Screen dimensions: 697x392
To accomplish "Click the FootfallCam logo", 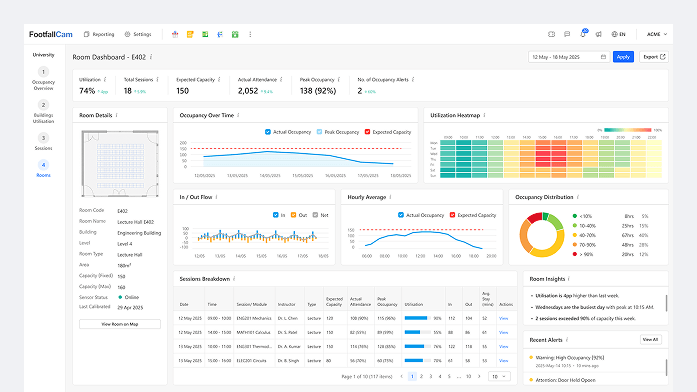I will click(51, 34).
